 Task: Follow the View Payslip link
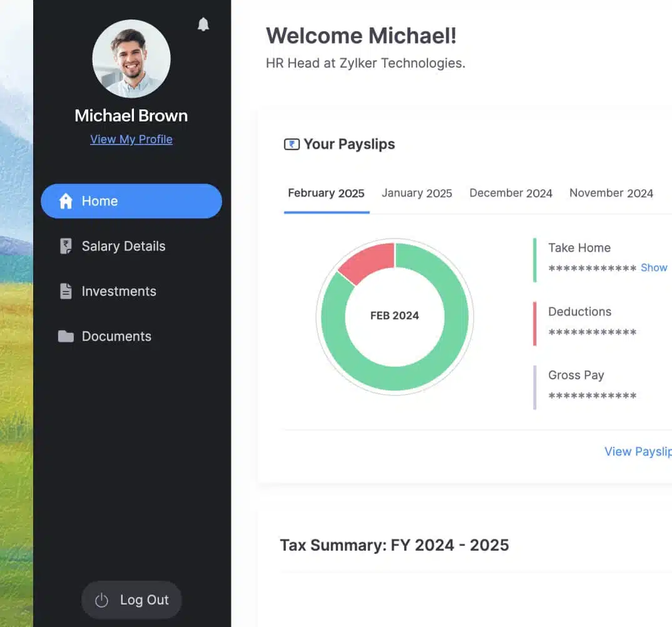tap(638, 452)
